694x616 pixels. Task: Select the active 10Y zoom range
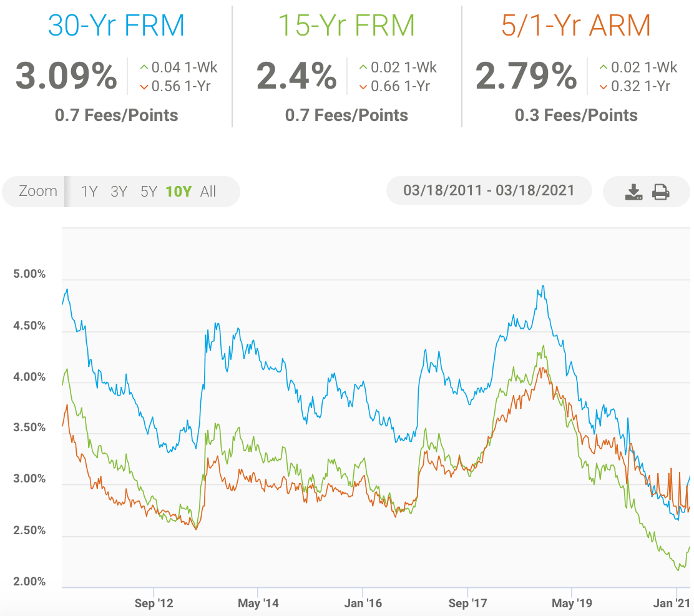(x=178, y=192)
